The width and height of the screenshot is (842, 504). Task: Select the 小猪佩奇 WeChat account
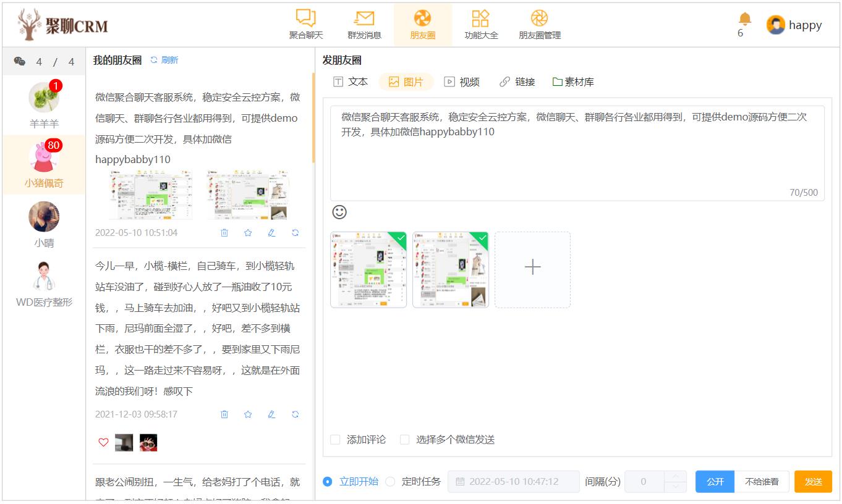tap(44, 165)
